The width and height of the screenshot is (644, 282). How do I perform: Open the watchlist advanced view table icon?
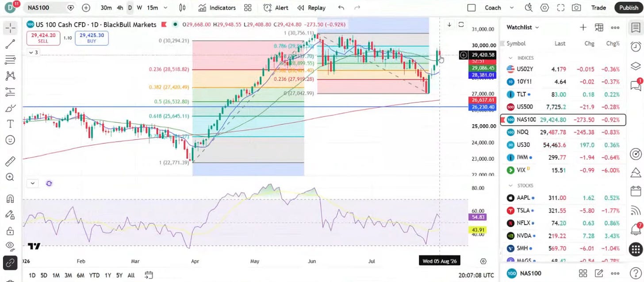[x=599, y=27]
